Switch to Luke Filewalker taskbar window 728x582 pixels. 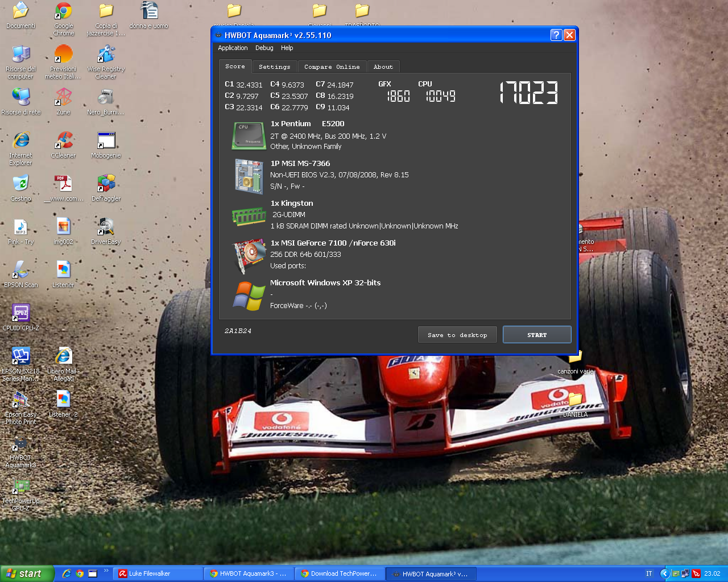[158, 573]
